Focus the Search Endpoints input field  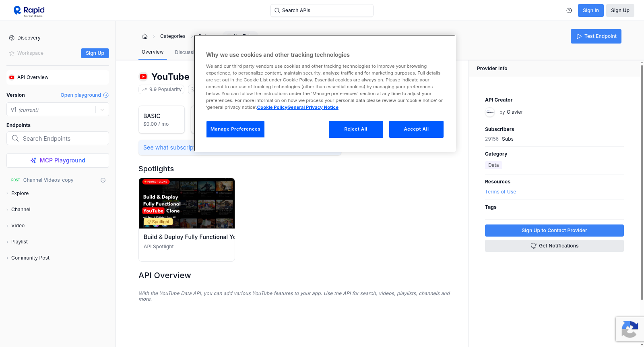pos(58,138)
